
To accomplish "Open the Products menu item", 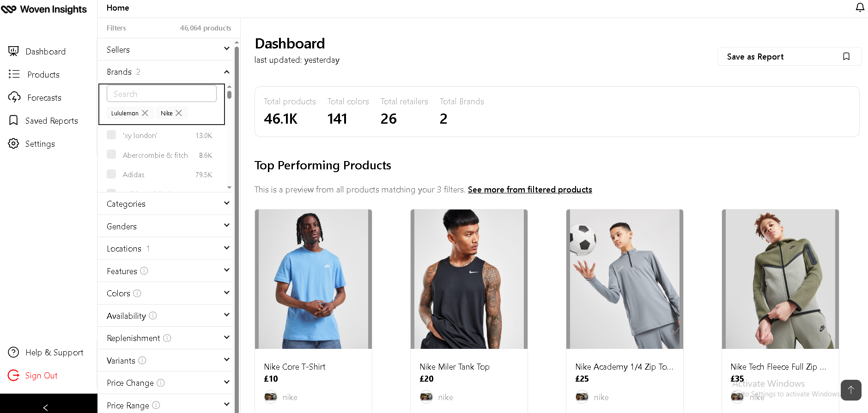I will pos(43,74).
